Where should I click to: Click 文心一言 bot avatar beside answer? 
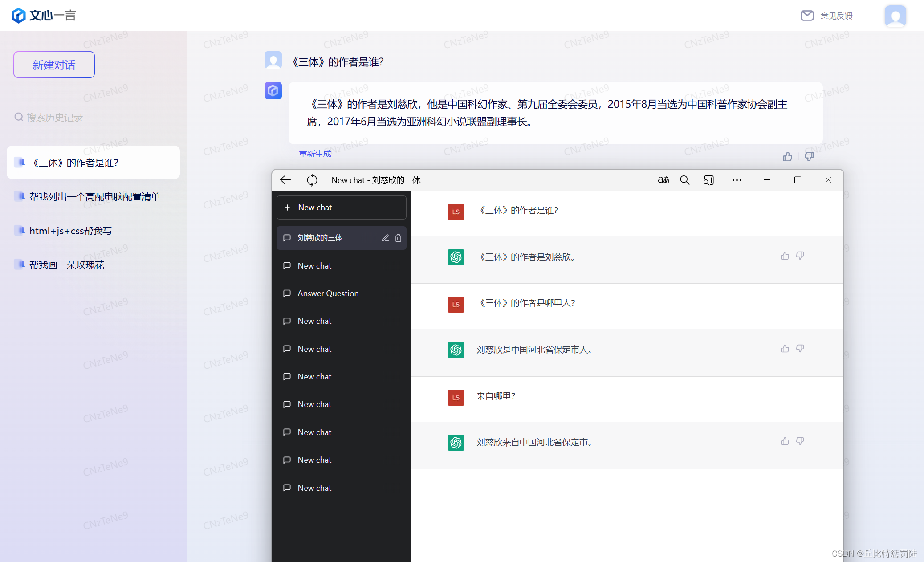click(273, 90)
